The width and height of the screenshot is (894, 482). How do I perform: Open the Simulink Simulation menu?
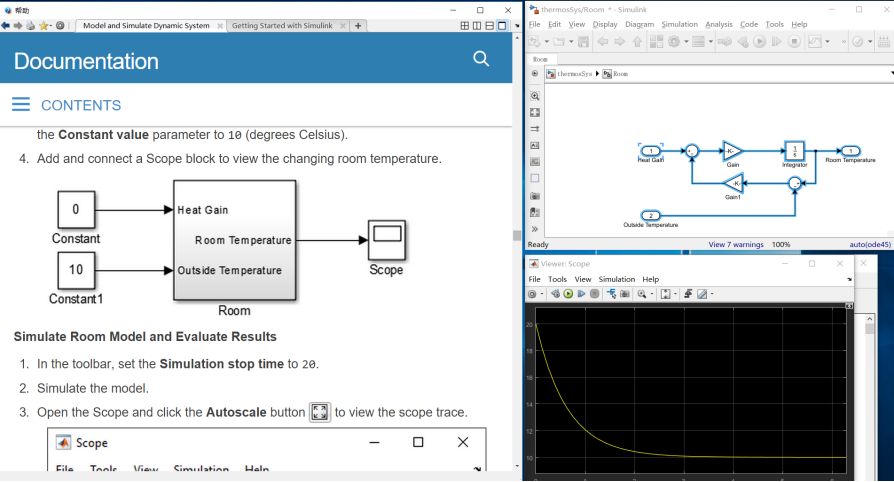680,25
